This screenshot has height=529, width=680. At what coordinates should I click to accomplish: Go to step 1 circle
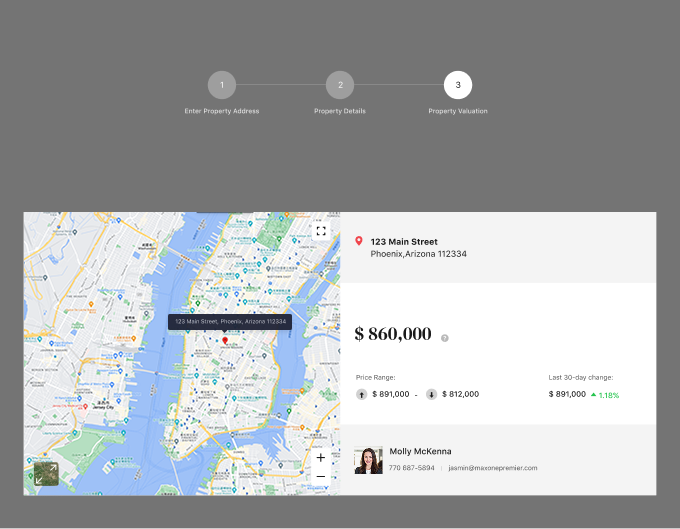(x=222, y=86)
